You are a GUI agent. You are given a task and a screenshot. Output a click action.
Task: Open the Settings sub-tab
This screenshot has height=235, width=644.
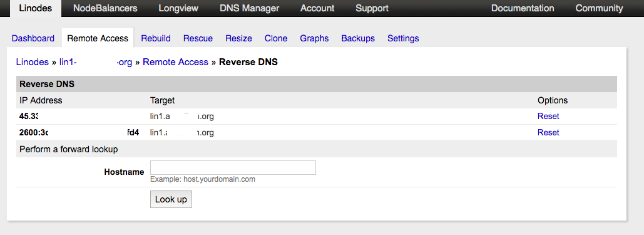tap(403, 38)
